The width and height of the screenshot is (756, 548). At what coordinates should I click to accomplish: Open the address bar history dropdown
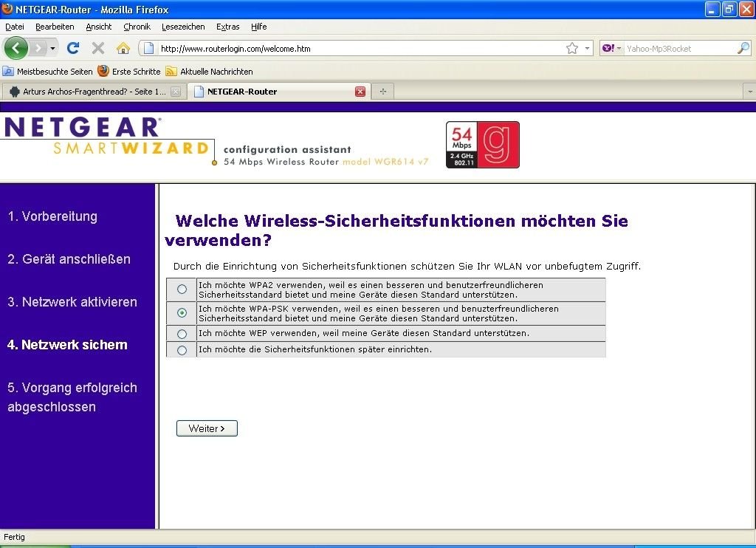587,48
